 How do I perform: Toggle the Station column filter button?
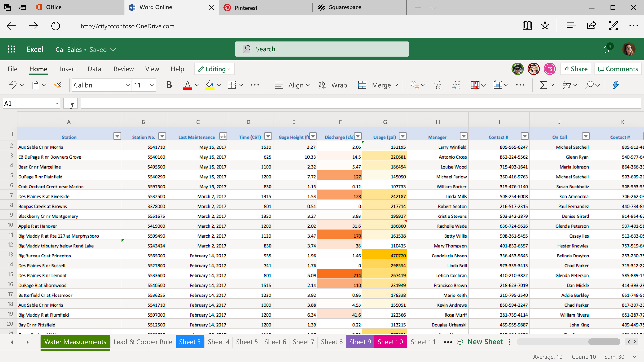(117, 136)
